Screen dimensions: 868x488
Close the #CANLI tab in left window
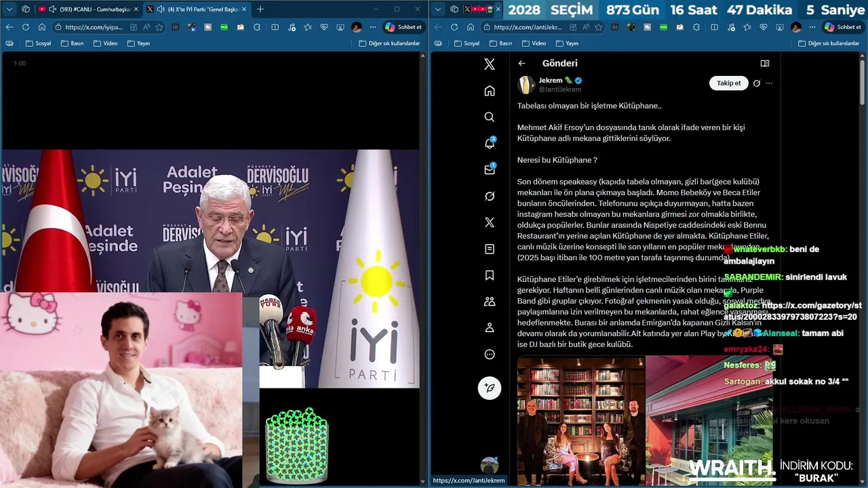click(136, 9)
